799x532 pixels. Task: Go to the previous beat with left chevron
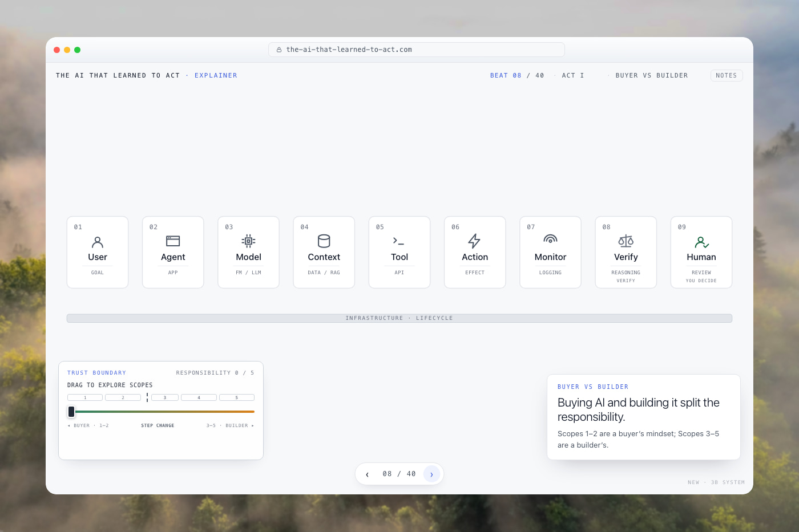coord(367,474)
